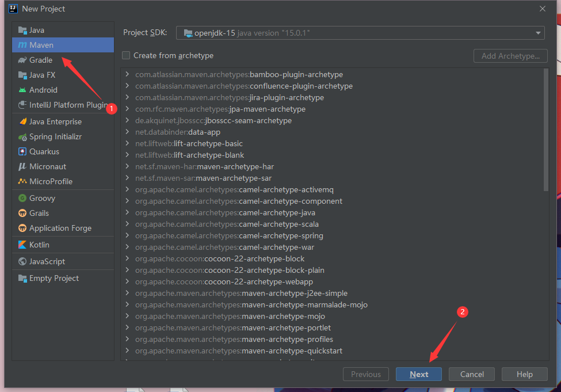561x392 pixels.
Task: Click the Quarkus icon
Action: click(22, 152)
